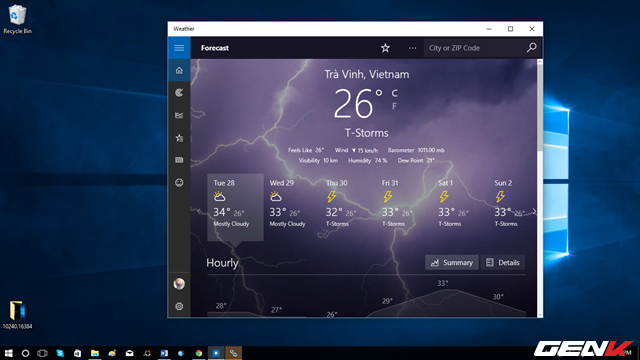Screen dimensions: 640x360
Task: Open Task View on taskbar
Action: [42, 353]
